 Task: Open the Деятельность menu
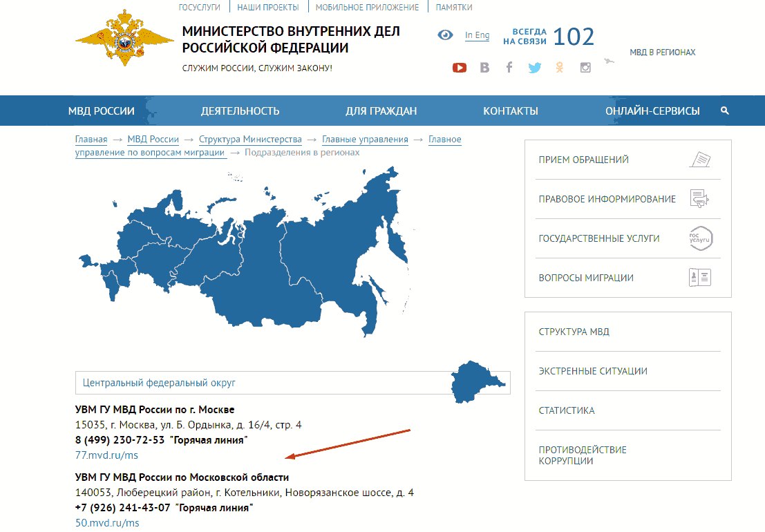point(240,111)
